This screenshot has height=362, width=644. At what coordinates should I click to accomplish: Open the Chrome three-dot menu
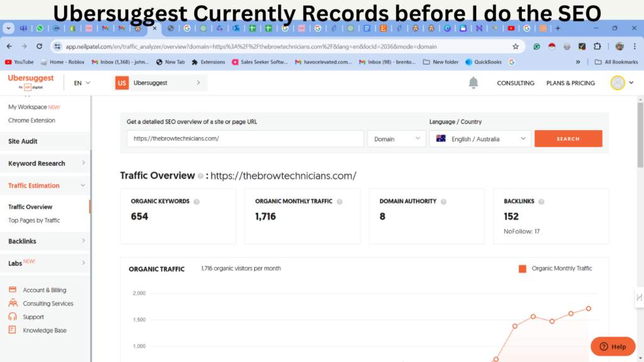[635, 47]
